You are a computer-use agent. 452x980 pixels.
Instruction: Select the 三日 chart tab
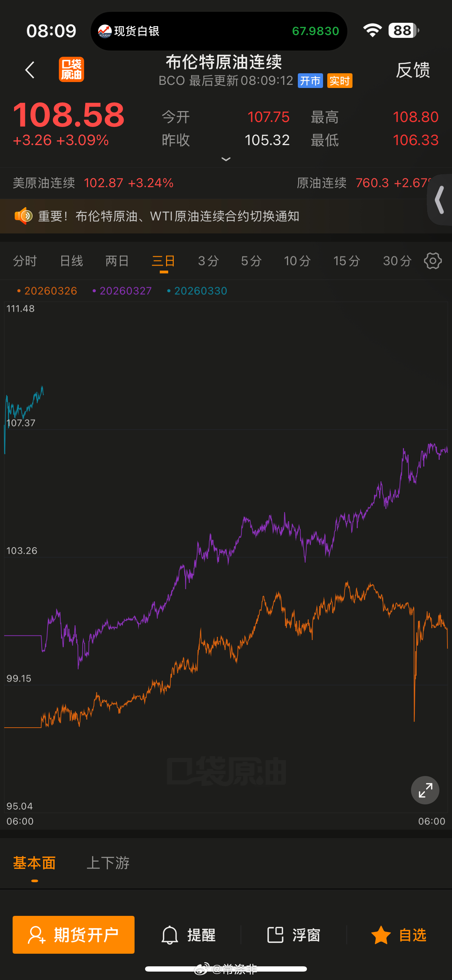[x=164, y=261]
